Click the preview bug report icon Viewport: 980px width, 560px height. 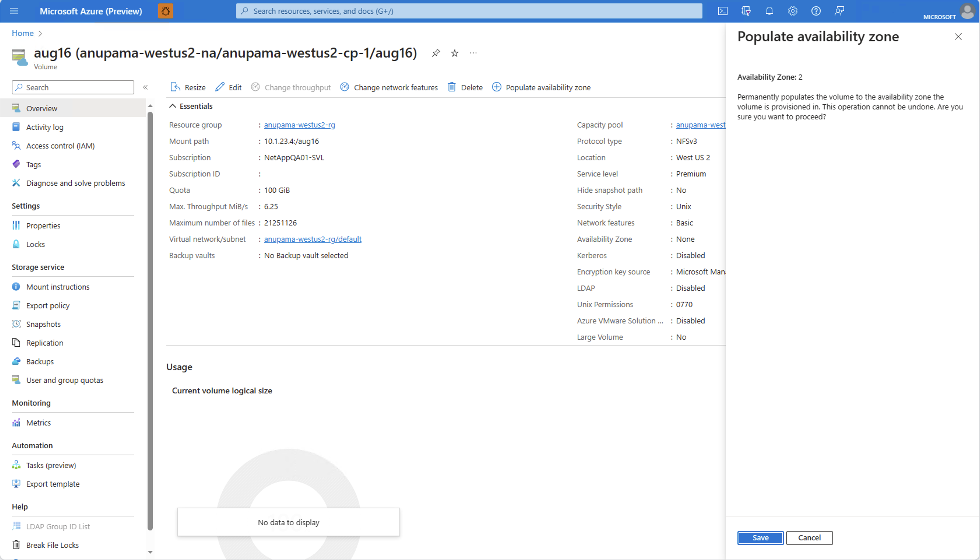(166, 11)
